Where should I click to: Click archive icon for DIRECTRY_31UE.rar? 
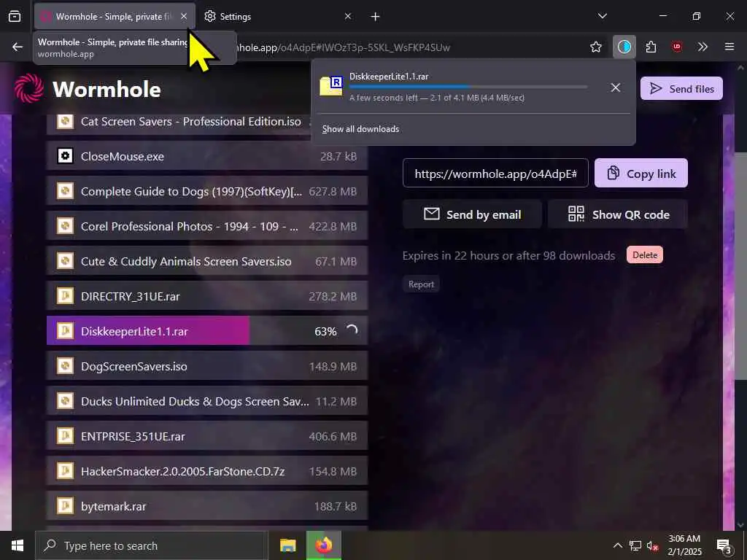pos(65,296)
